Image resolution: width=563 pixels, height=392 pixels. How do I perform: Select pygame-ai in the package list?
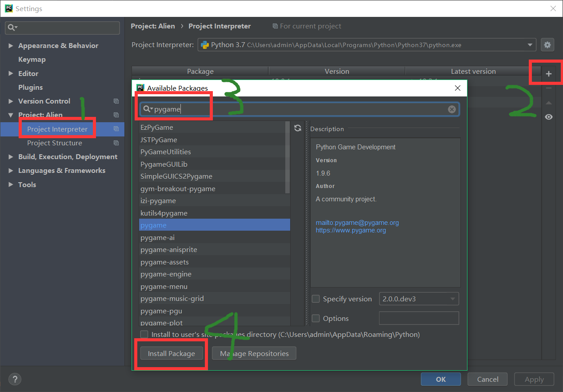click(x=214, y=237)
